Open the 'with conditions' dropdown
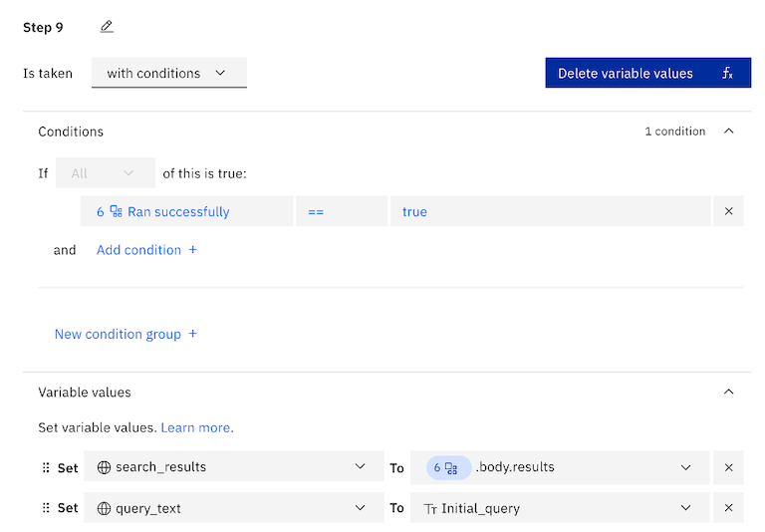 pyautogui.click(x=167, y=73)
